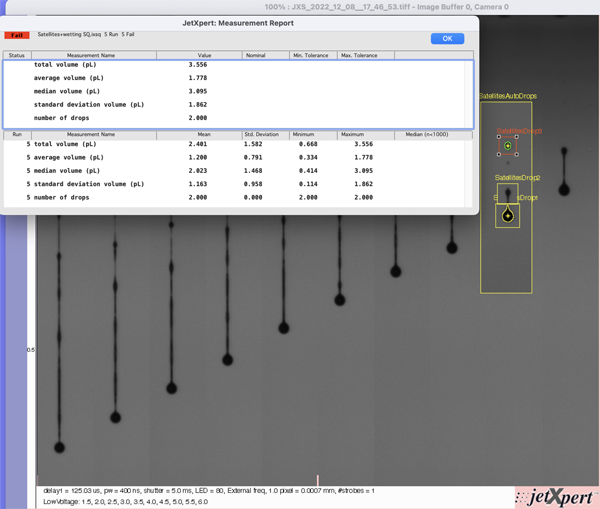Select the 'standard deviation volume (pL)' upper row
The image size is (600, 509).
233,104
